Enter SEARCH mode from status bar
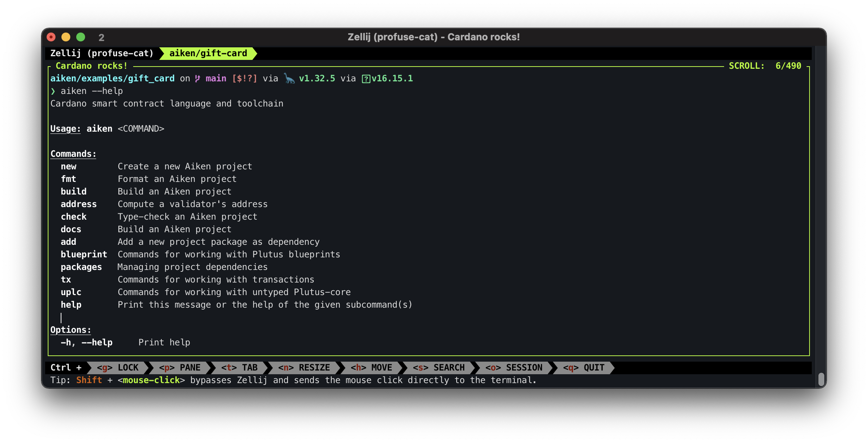 point(439,368)
